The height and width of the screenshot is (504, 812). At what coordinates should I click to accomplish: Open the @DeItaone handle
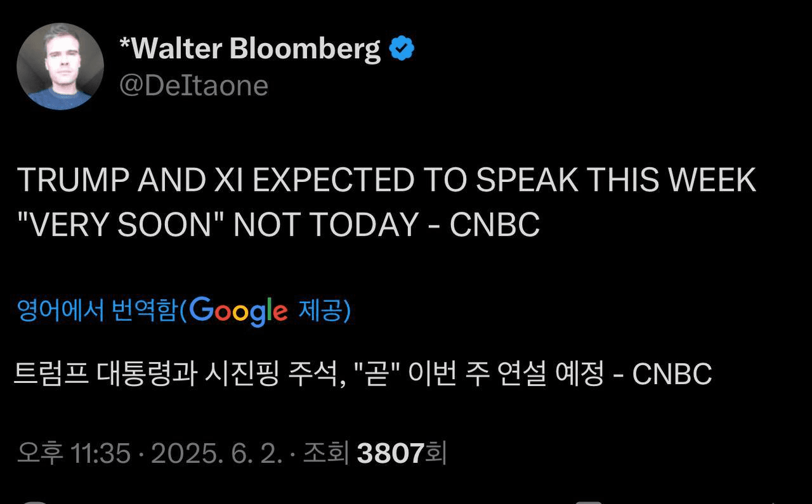pyautogui.click(x=193, y=86)
